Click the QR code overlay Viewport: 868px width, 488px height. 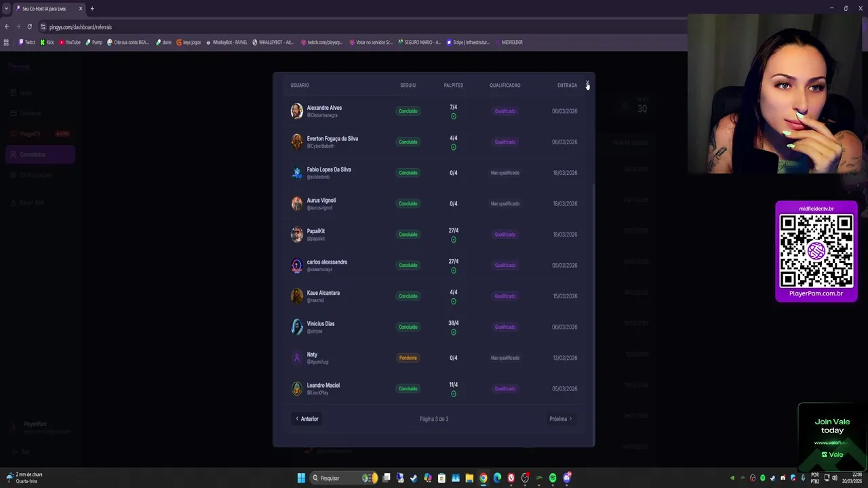(816, 251)
